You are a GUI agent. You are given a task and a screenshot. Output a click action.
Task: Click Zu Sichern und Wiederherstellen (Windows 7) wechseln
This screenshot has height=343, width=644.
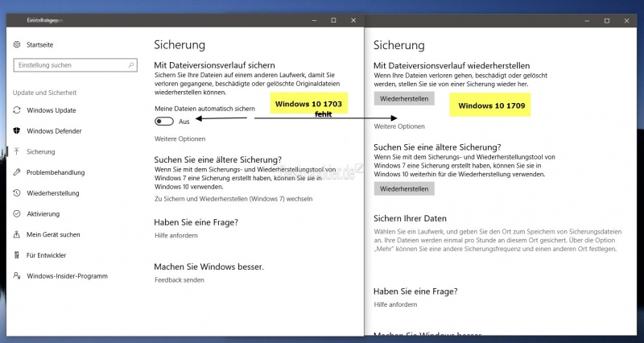click(233, 199)
